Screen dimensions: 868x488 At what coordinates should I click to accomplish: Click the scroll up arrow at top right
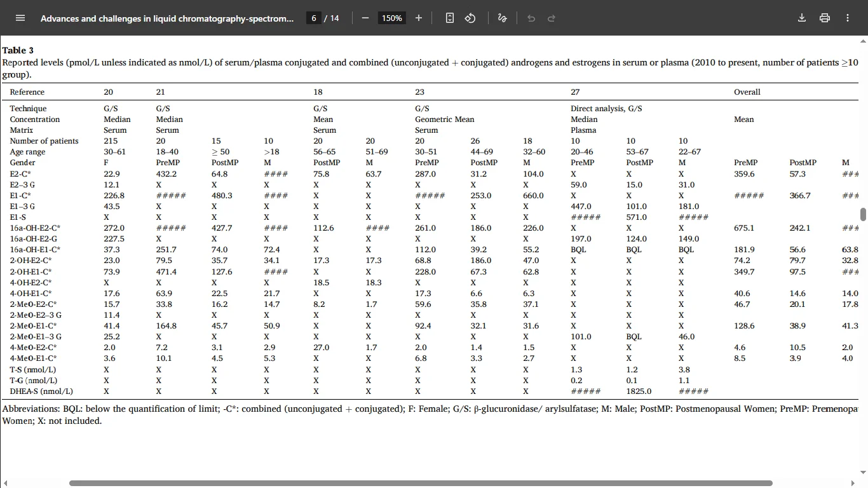tap(863, 41)
